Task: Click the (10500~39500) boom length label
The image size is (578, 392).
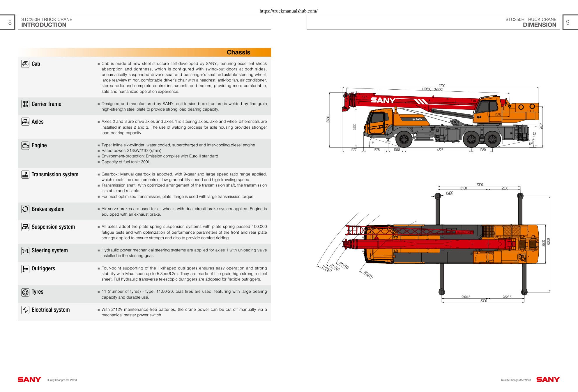Action: coord(433,89)
